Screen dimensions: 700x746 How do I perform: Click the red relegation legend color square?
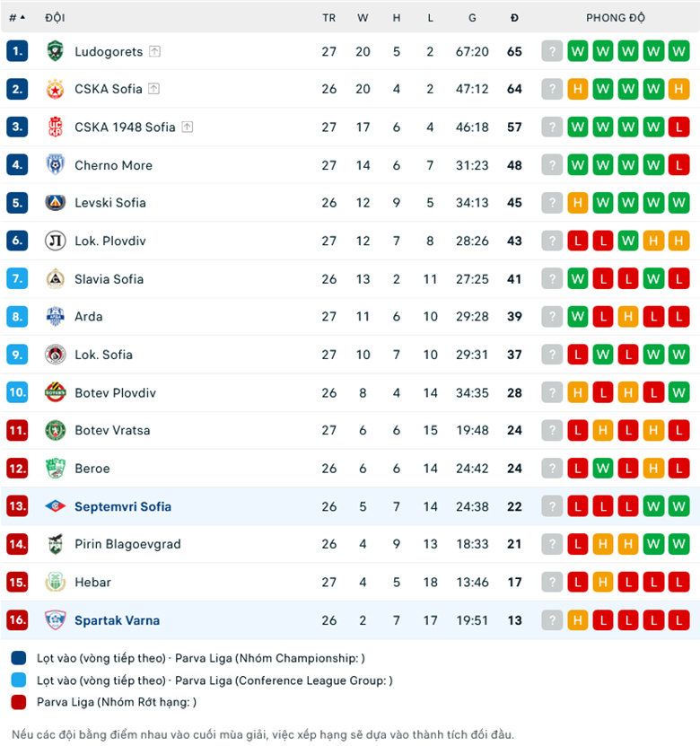tap(18, 703)
